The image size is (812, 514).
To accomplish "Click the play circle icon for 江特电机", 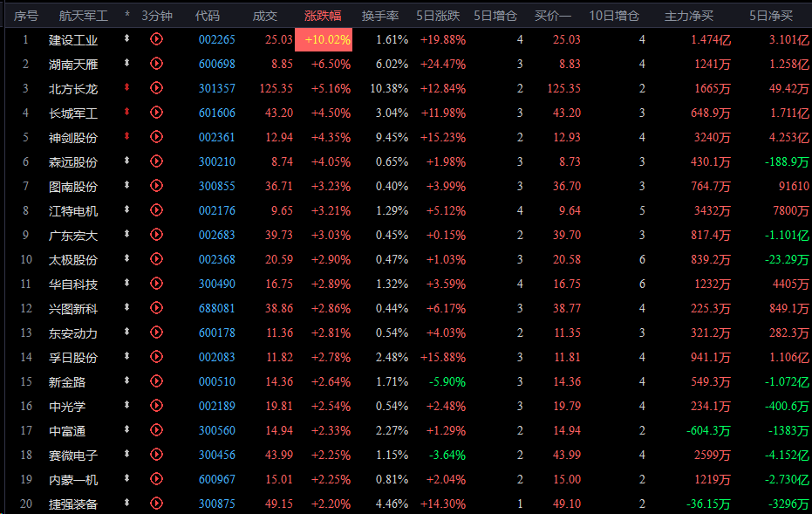I will coord(156,210).
